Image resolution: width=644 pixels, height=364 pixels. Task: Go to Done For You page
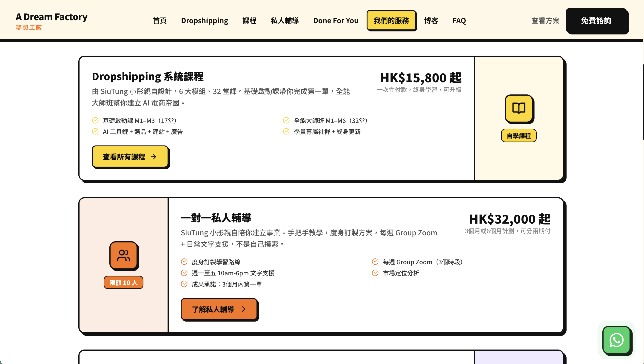tap(336, 20)
